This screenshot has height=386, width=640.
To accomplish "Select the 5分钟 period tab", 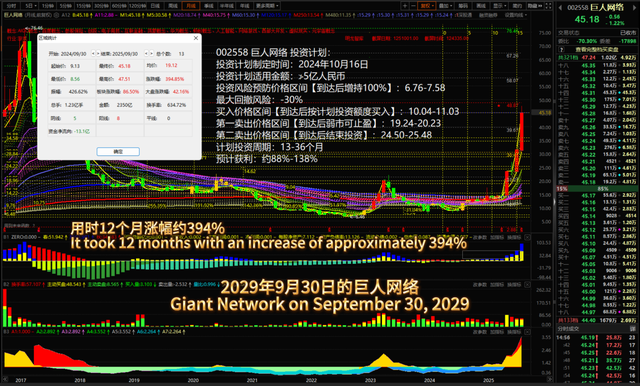I will click(66, 6).
